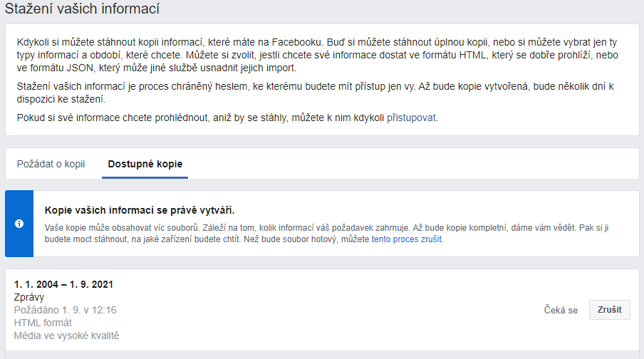Click the "Požádáno 1. 9. v 12:16" line
The width and height of the screenshot is (644, 359).
pyautogui.click(x=66, y=310)
